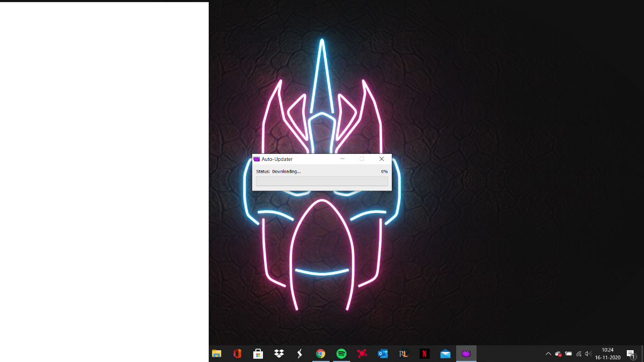The image size is (644, 362).
Task: Open Dropbox from the taskbar
Action: 279,353
